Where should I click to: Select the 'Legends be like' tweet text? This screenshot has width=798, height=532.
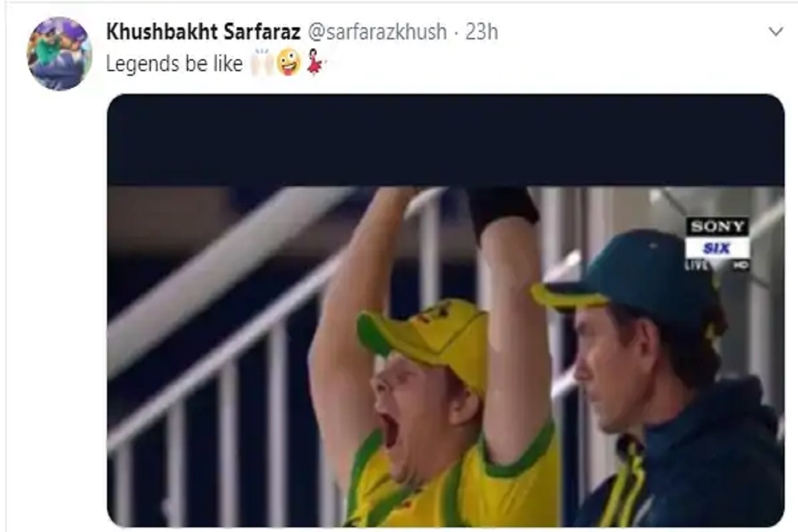tap(174, 64)
